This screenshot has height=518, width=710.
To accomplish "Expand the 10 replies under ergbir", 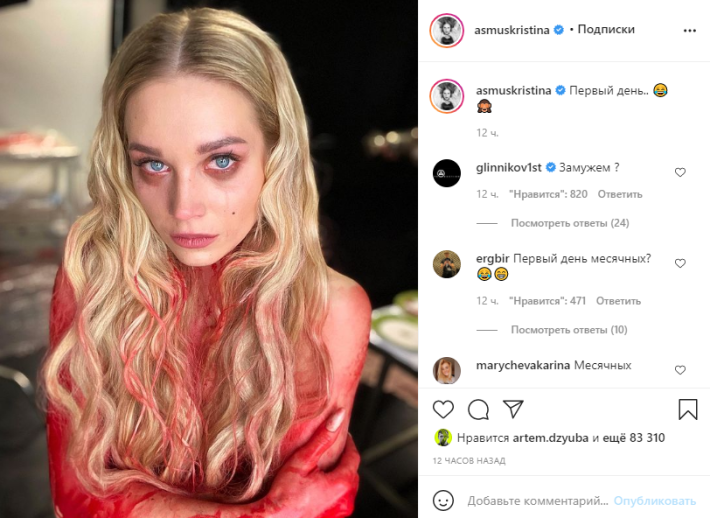I will coord(569,330).
